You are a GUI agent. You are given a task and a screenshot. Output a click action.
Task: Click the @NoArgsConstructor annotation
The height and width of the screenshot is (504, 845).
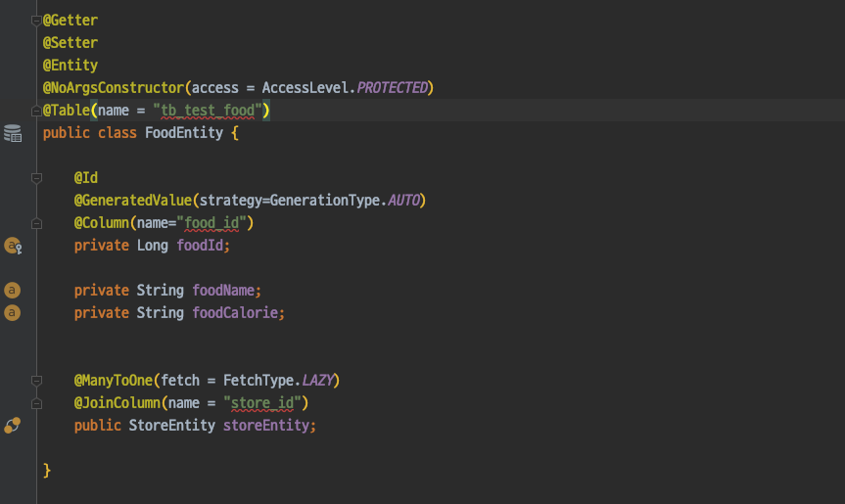tap(114, 88)
